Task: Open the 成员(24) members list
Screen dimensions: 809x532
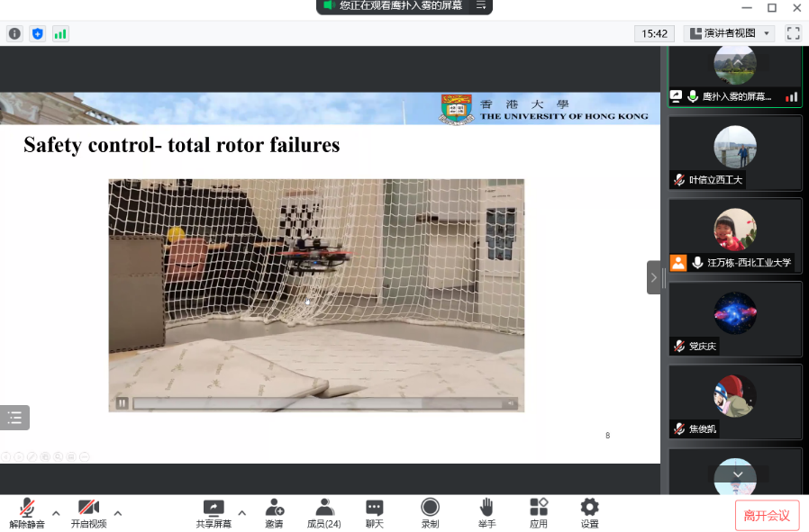Action: click(324, 513)
